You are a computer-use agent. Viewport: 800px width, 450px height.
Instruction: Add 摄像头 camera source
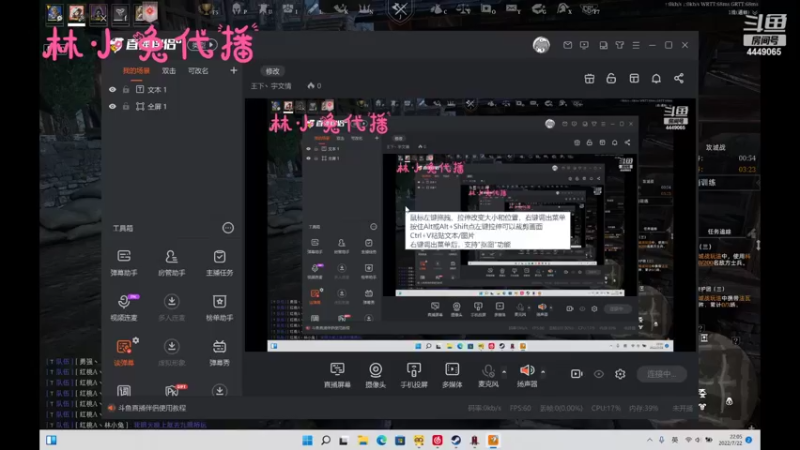point(376,375)
